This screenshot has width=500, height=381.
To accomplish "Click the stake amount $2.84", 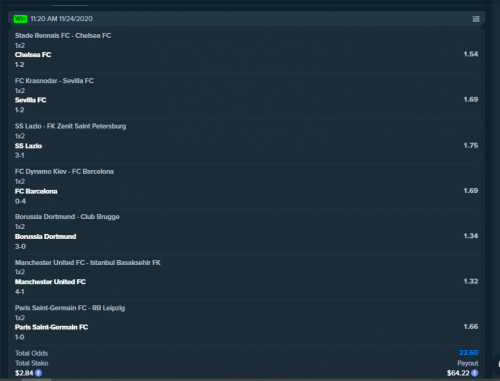I will point(24,373).
